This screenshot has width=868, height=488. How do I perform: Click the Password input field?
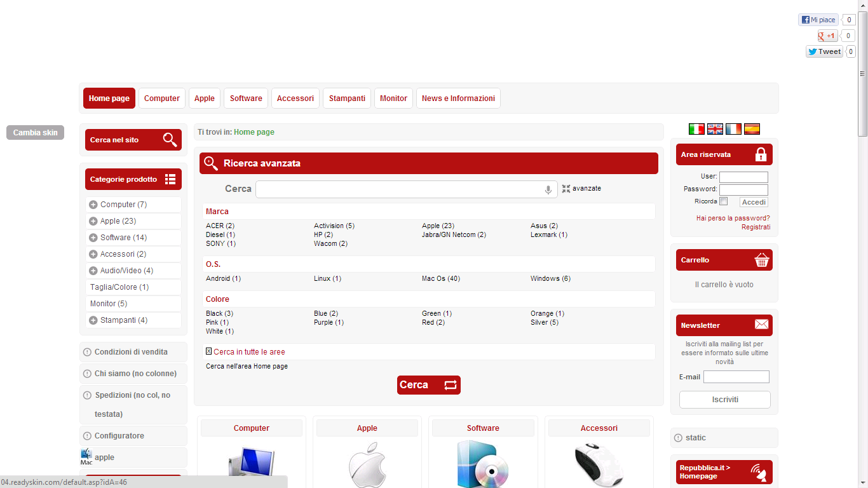click(x=743, y=189)
